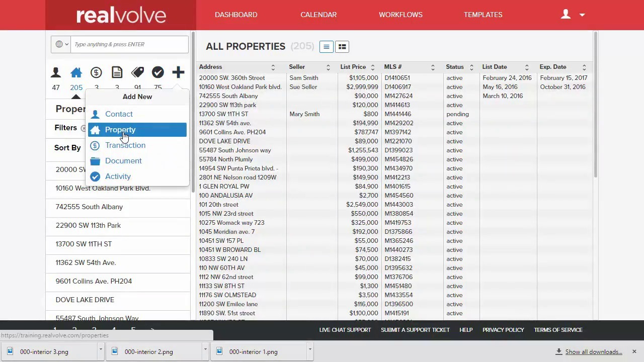Open the Transactions dollar icon
644x362 pixels.
coord(96,73)
